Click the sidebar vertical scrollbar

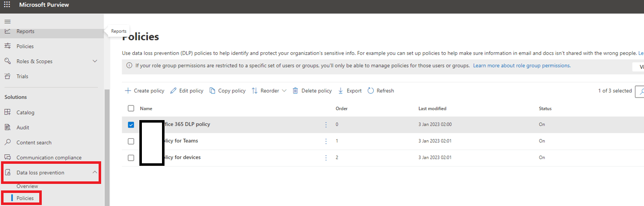(x=106, y=148)
